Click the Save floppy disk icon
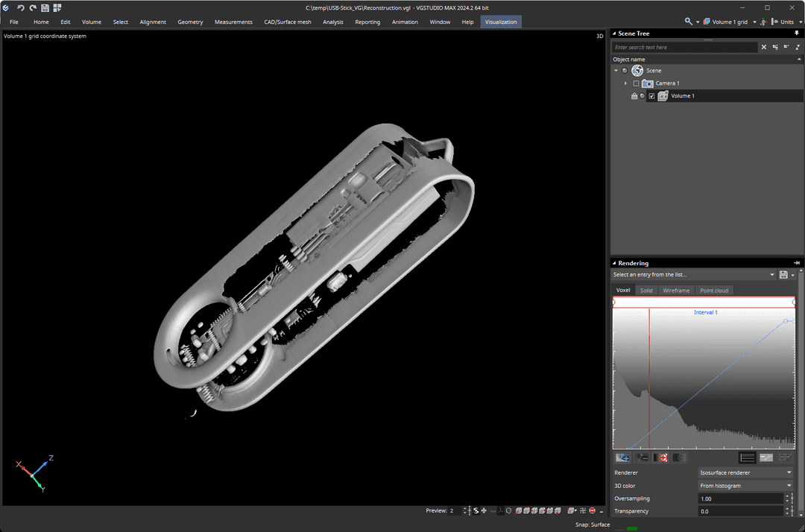Viewport: 805px width, 532px height. (45, 7)
